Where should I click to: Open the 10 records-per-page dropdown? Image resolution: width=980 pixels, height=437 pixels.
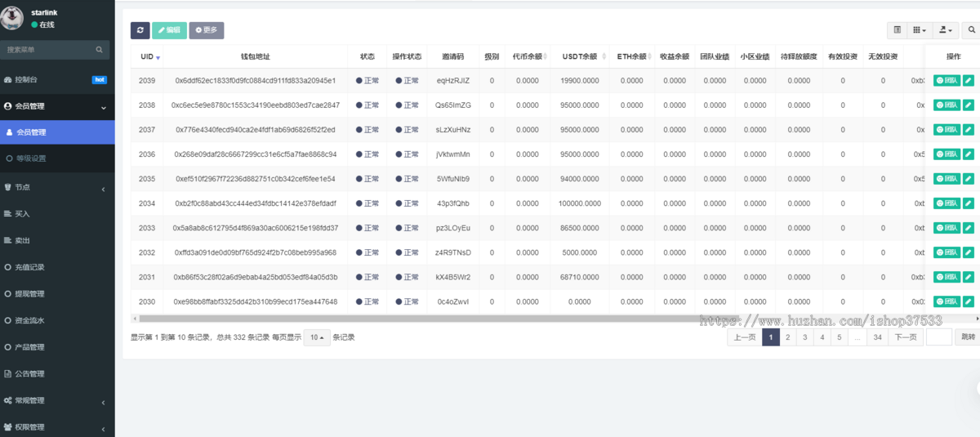click(x=317, y=337)
